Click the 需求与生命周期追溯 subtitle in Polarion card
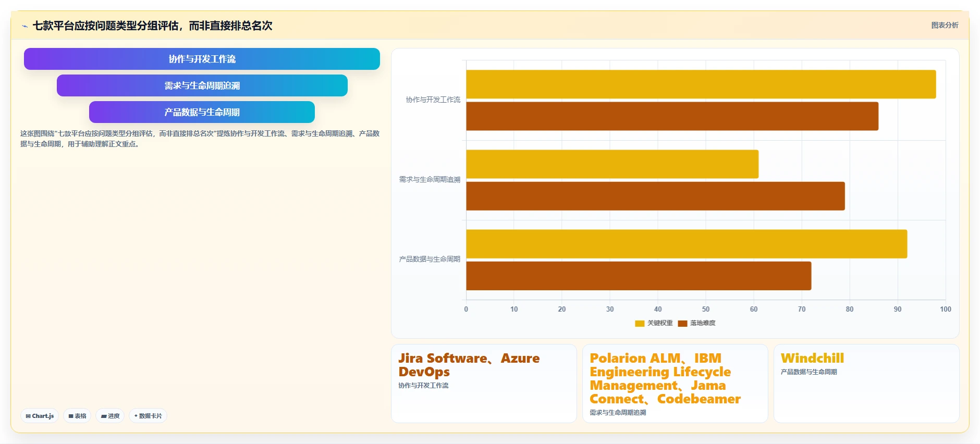 [618, 413]
